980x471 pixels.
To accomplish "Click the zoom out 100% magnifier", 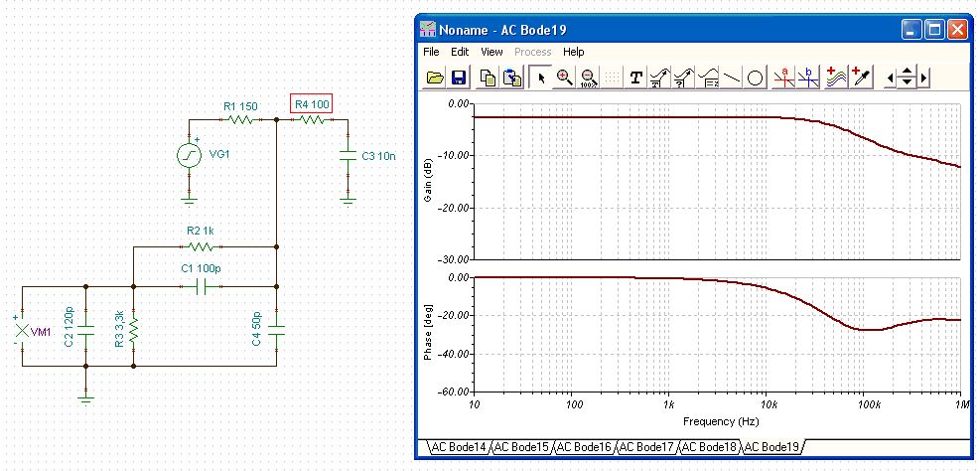I will pyautogui.click(x=589, y=78).
